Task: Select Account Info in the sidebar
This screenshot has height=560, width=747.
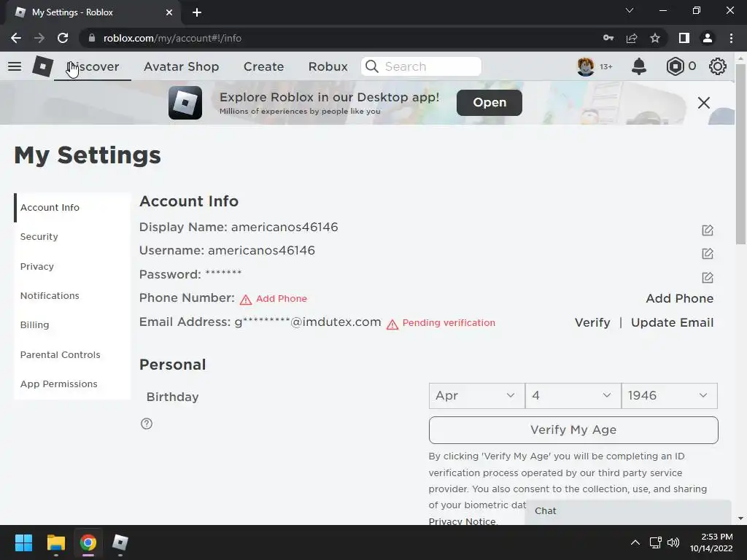Action: (72, 208)
